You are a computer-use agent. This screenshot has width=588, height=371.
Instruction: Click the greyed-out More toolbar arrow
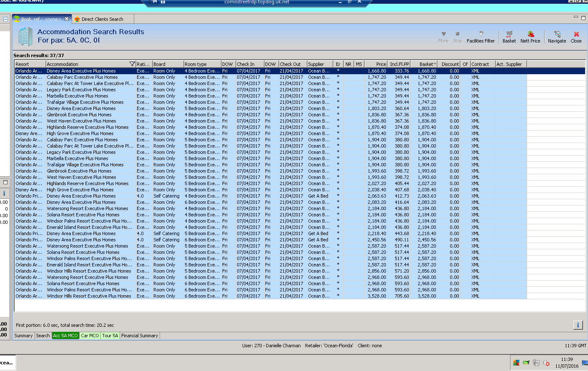[x=443, y=37]
